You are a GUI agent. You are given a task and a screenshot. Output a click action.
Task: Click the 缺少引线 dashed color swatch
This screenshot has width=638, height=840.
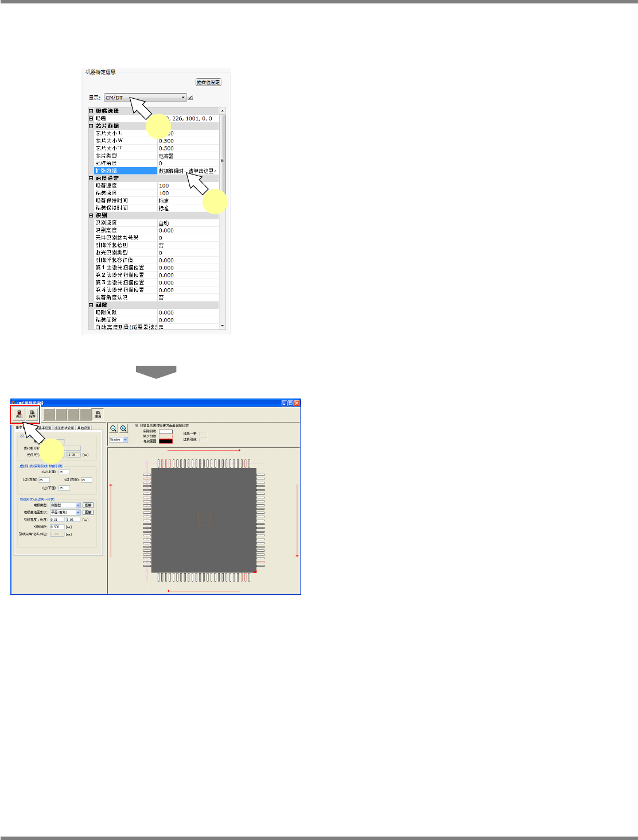(x=165, y=436)
